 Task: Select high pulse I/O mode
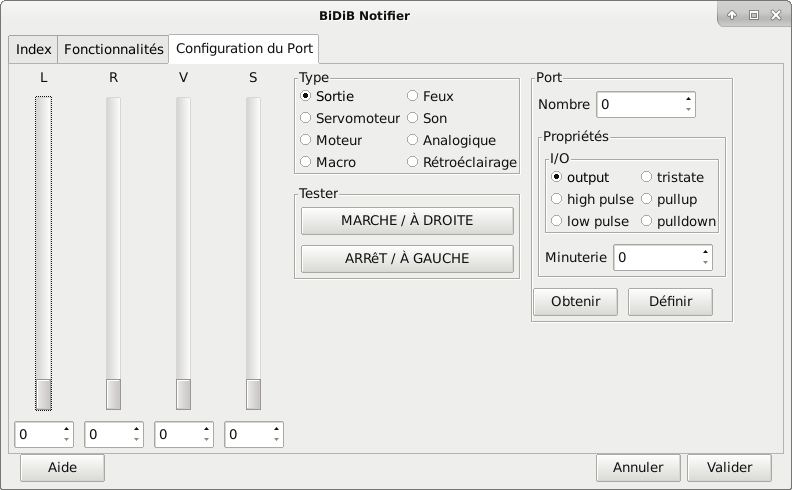coord(557,199)
